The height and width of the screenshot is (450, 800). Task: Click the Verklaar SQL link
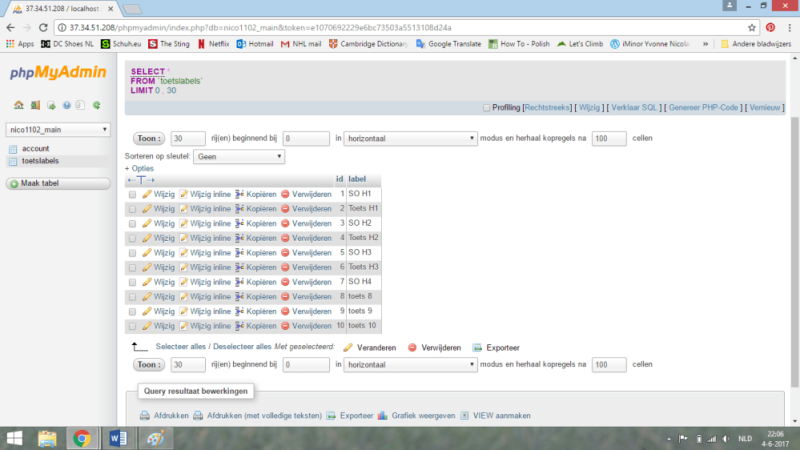point(634,108)
